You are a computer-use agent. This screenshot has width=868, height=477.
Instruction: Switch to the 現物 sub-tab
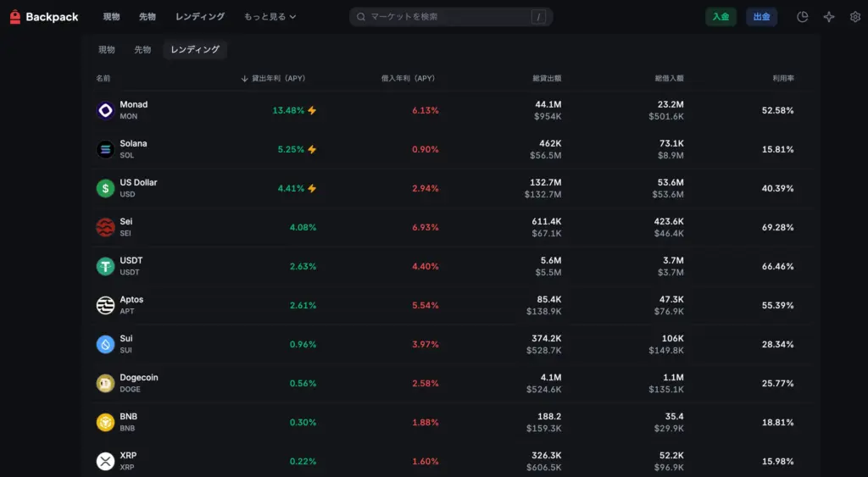[x=107, y=50]
